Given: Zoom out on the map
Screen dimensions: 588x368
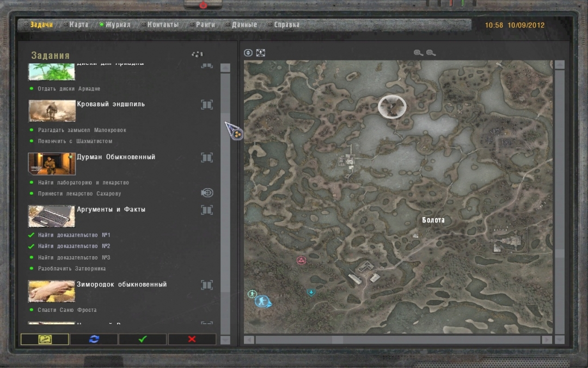Looking at the screenshot, I should 431,53.
